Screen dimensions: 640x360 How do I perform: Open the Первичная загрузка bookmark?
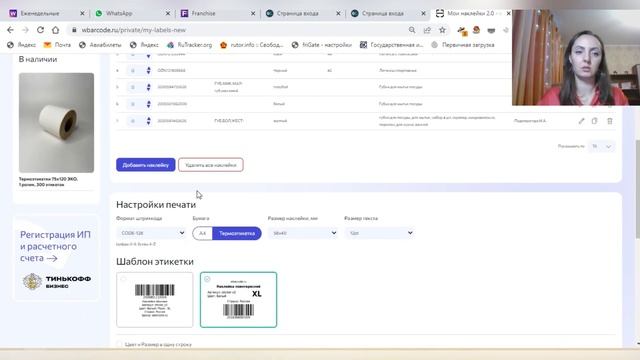tap(463, 45)
